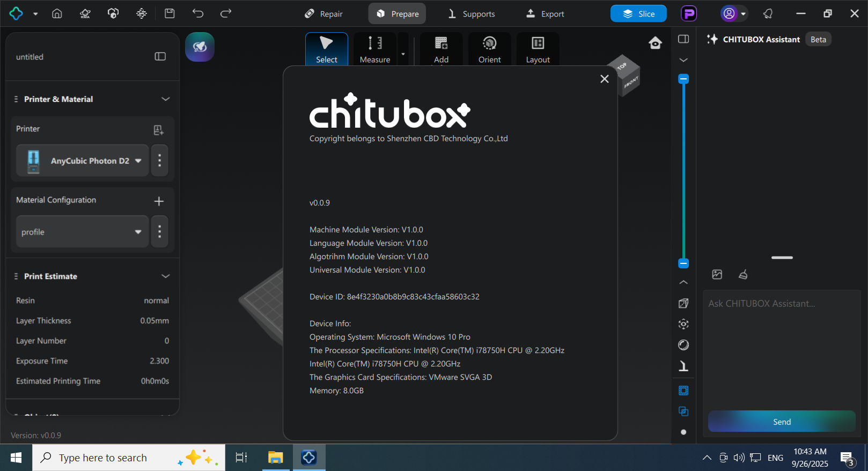
Task: Add a material configuration with the plus icon
Action: pyautogui.click(x=159, y=201)
